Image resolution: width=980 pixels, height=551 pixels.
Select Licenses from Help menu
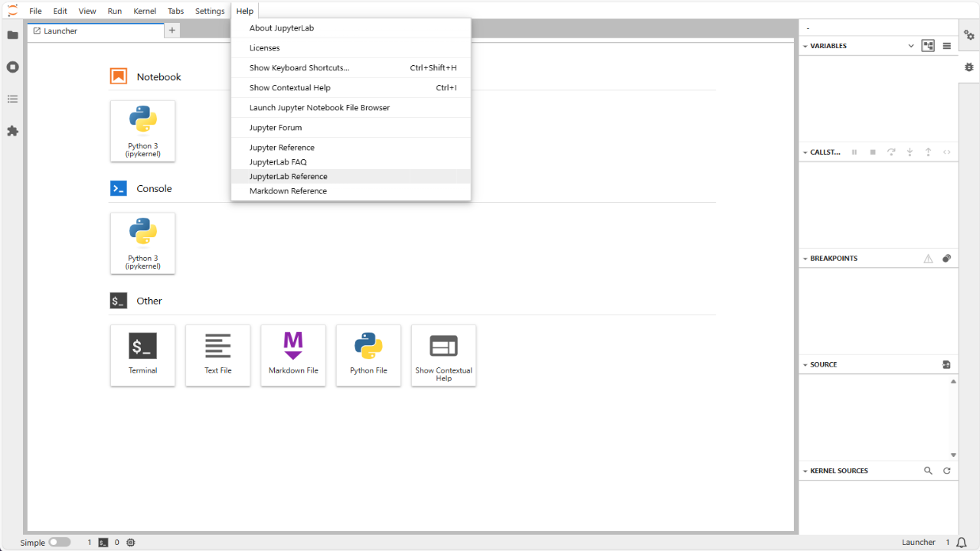(351, 48)
